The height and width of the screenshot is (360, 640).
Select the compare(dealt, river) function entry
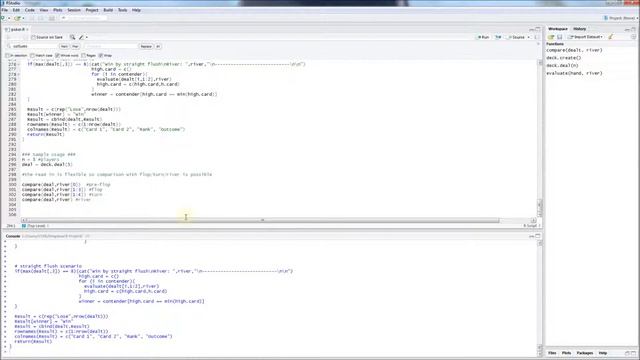pyautogui.click(x=574, y=50)
